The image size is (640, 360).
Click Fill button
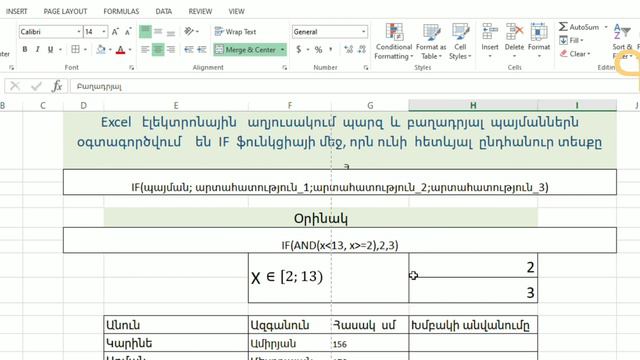click(x=571, y=40)
